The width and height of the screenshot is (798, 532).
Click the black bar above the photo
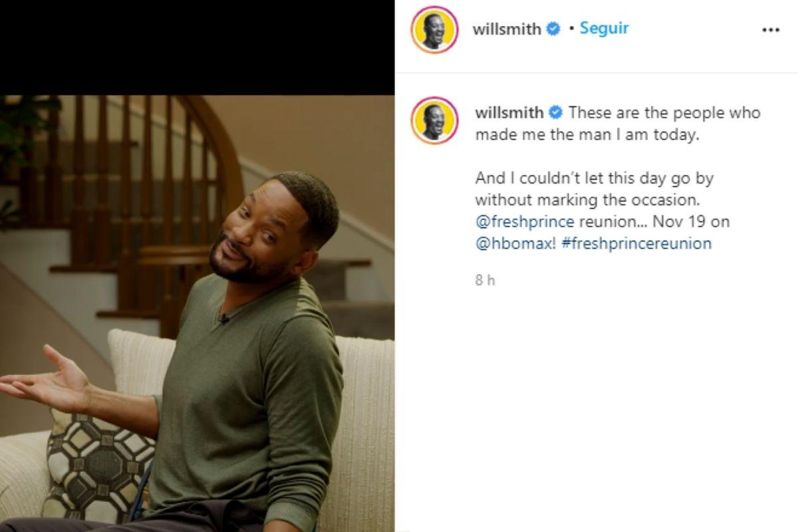pos(198,47)
